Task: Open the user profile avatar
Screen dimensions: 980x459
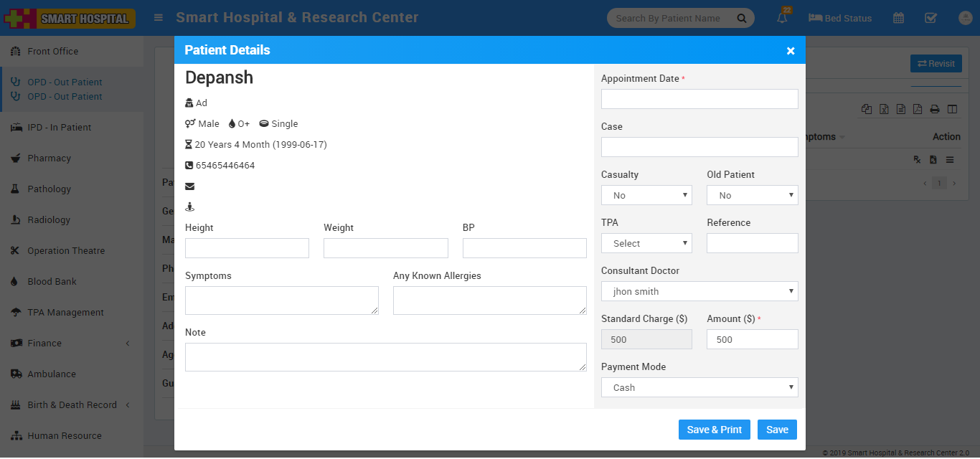Action: pos(963,19)
